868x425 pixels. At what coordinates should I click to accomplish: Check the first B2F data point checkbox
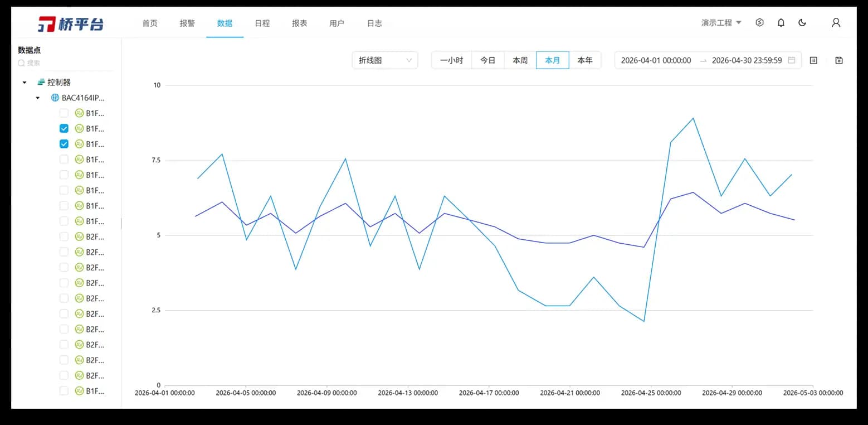click(64, 236)
